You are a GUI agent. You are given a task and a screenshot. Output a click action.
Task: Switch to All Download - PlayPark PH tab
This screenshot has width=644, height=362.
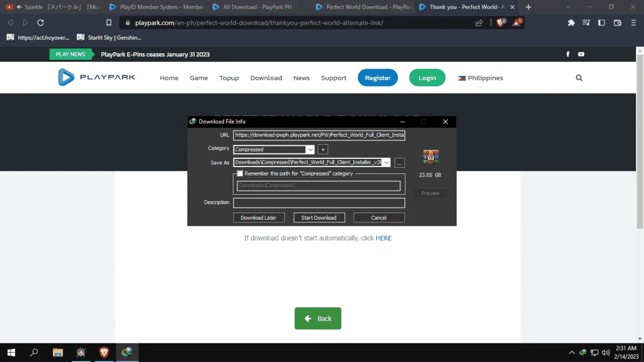[x=260, y=7]
